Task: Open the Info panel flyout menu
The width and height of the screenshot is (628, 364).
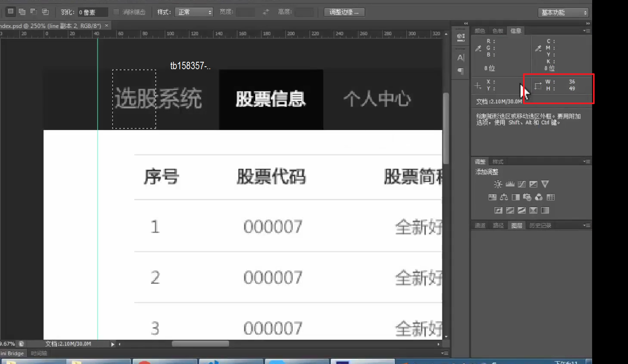Action: [x=587, y=30]
